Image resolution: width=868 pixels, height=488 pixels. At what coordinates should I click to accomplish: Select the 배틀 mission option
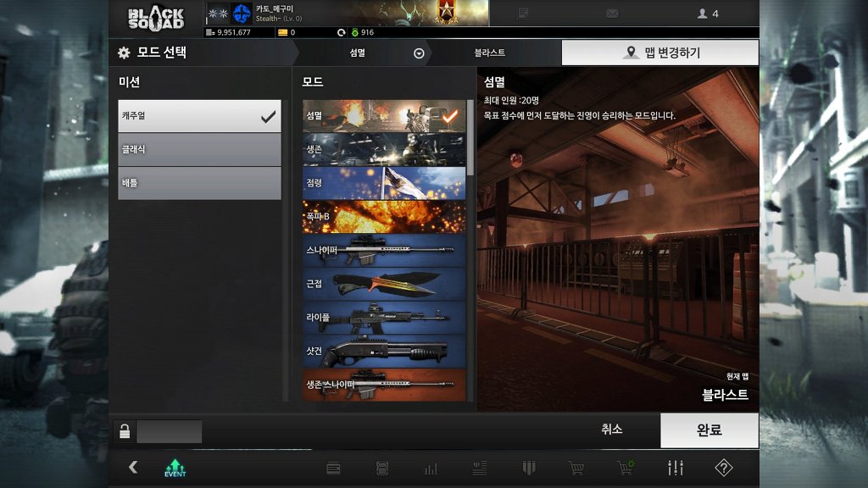click(199, 183)
